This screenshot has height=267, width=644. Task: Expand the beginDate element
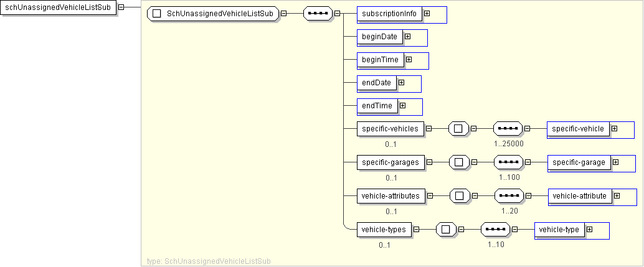[407, 37]
